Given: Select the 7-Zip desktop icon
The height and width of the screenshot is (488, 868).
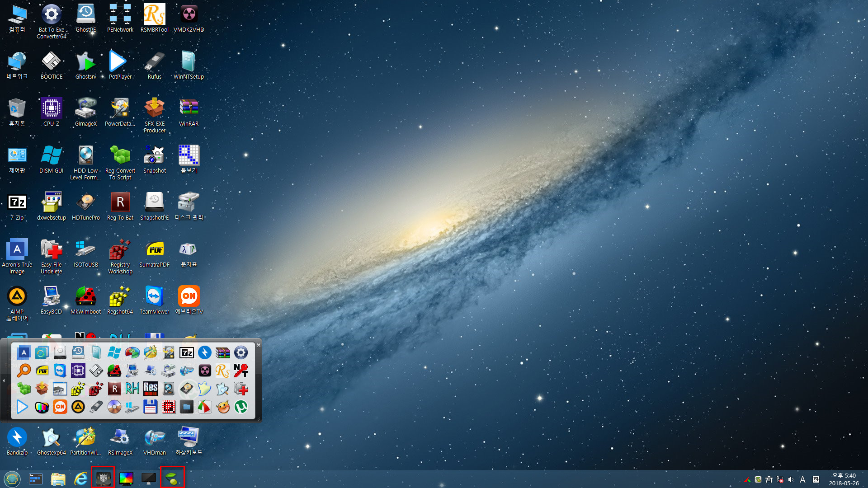Looking at the screenshot, I should [17, 206].
